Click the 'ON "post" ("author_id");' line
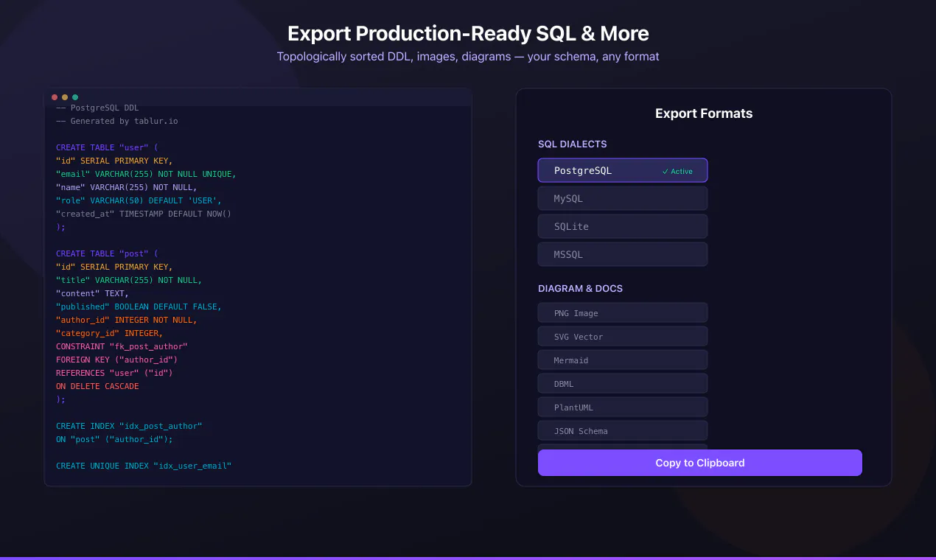Screen dimensions: 936x560 114,439
